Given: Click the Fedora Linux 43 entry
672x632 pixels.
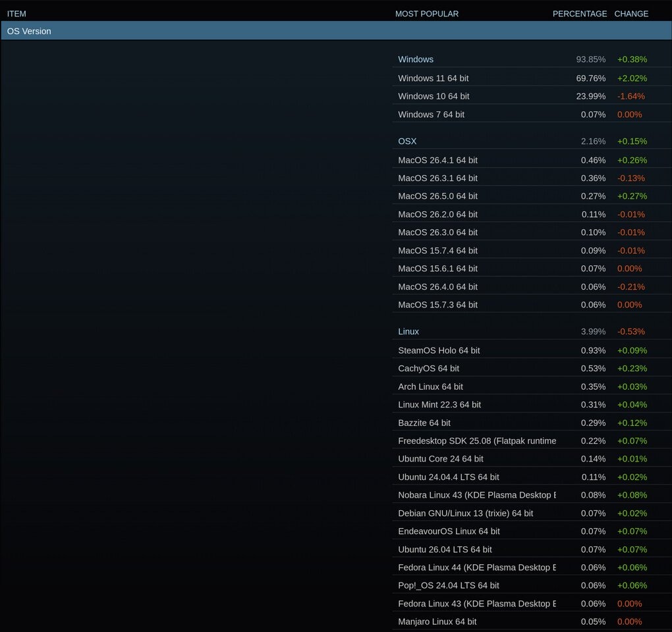Looking at the screenshot, I should tap(477, 604).
